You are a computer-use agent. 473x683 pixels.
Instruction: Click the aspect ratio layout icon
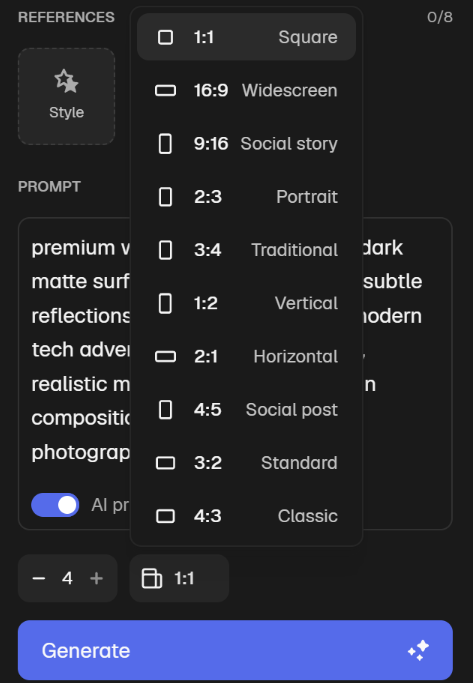[152, 578]
